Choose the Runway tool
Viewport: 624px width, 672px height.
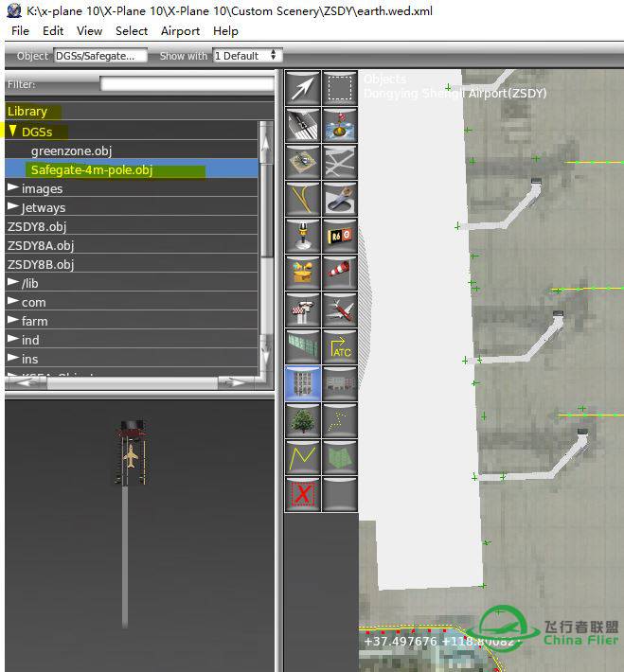303,125
